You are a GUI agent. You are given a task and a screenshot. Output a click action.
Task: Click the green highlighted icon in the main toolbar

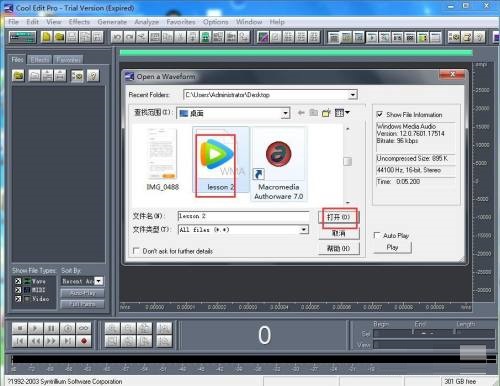pyautogui.click(x=205, y=37)
